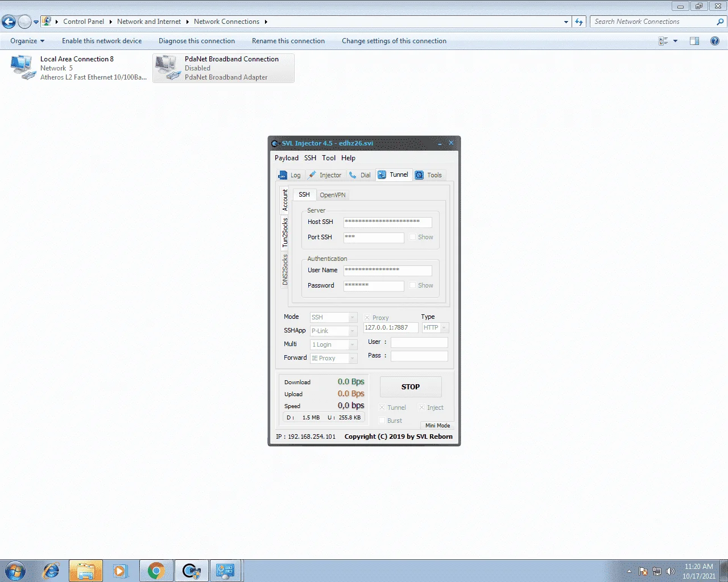Select the DNS2Socks vertical tab

[x=285, y=269]
